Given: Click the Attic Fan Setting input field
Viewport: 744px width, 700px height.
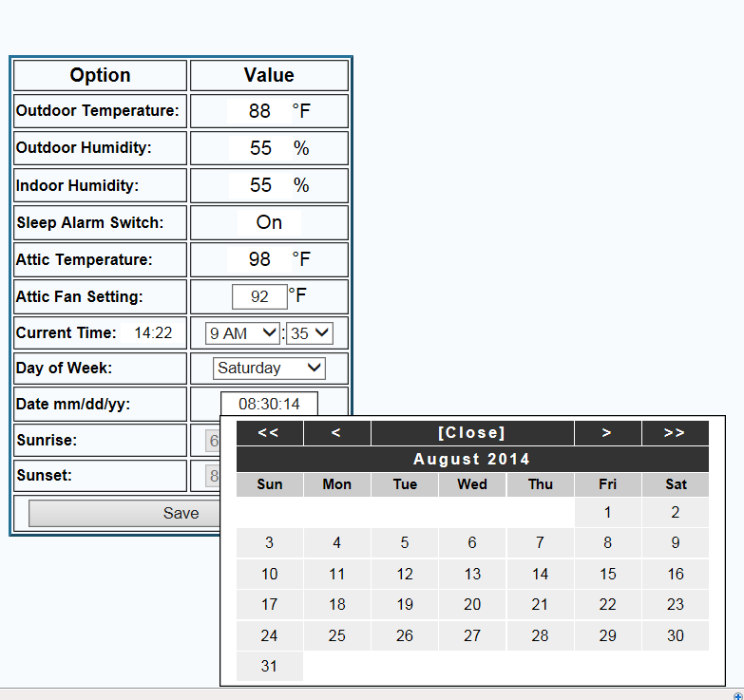Looking at the screenshot, I should click(259, 297).
